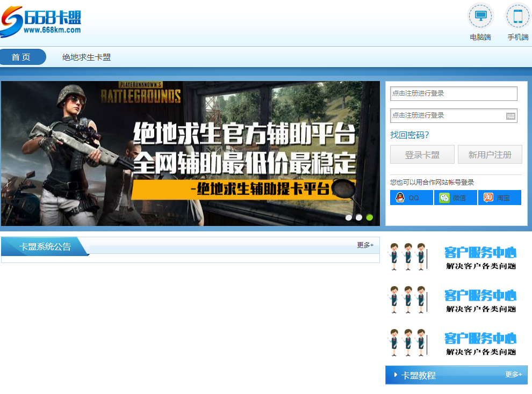Show the first banner slide dot
Viewport: 532px width, 394px height.
click(348, 217)
